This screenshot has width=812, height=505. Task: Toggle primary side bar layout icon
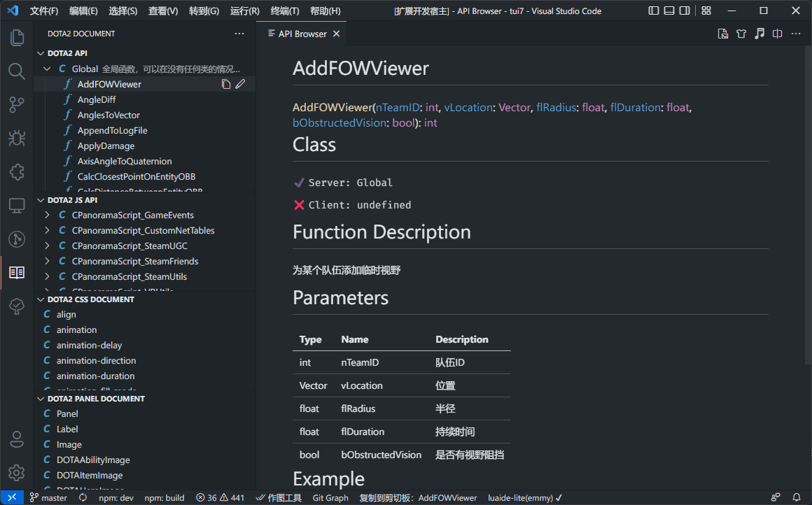654,11
